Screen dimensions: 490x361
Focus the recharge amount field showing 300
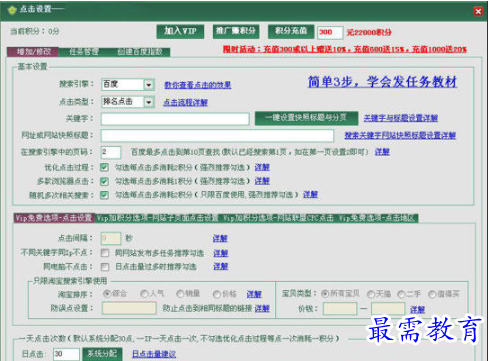330,32
